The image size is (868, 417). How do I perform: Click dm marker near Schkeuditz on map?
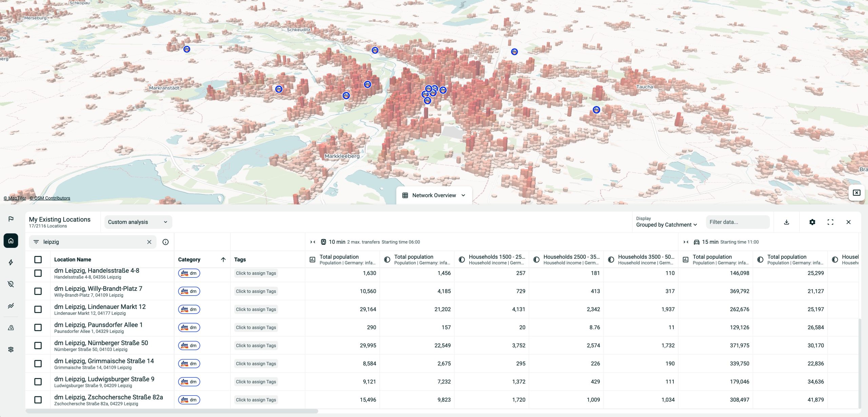(375, 51)
